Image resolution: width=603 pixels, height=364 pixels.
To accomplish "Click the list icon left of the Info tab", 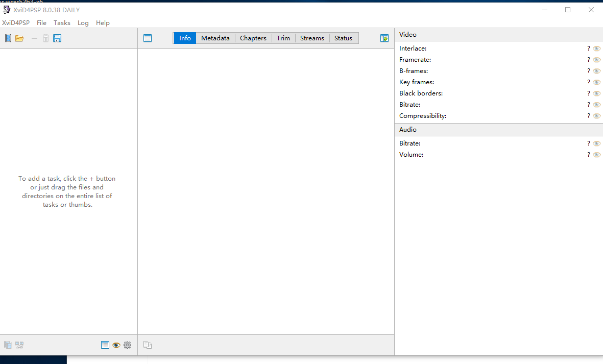I will pyautogui.click(x=148, y=38).
